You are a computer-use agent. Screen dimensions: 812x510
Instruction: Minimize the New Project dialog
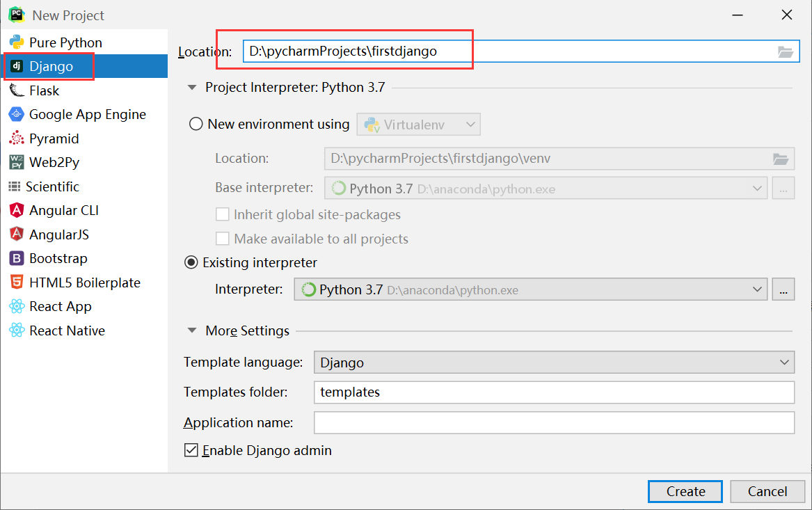738,15
